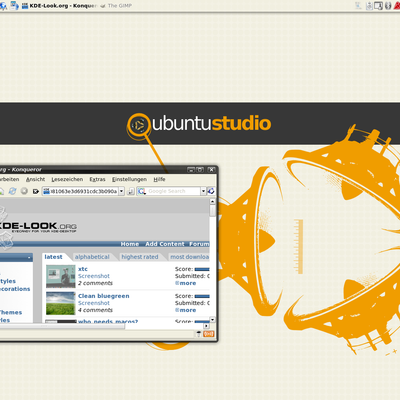Click the Forum link in nav bar

click(x=199, y=244)
